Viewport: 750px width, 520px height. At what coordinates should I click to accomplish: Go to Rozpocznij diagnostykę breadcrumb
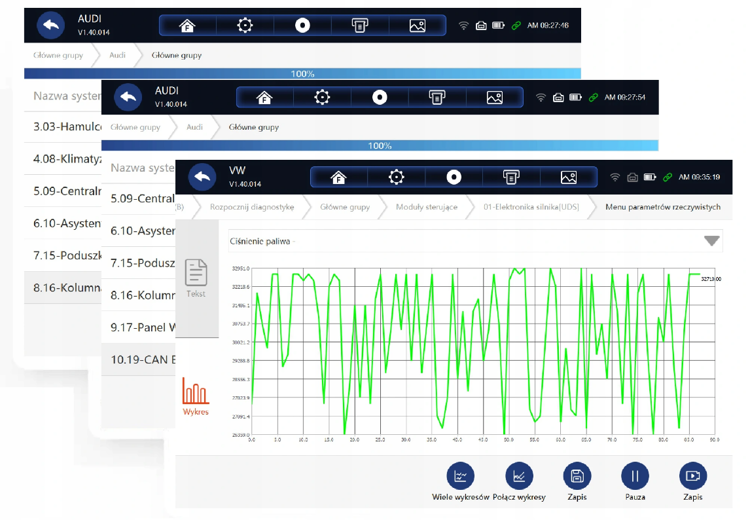pyautogui.click(x=252, y=207)
